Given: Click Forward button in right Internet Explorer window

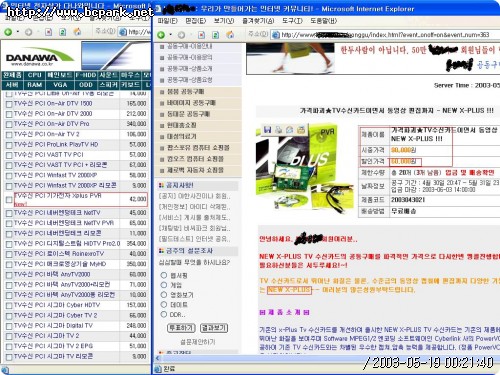Looking at the screenshot, I should 181,35.
